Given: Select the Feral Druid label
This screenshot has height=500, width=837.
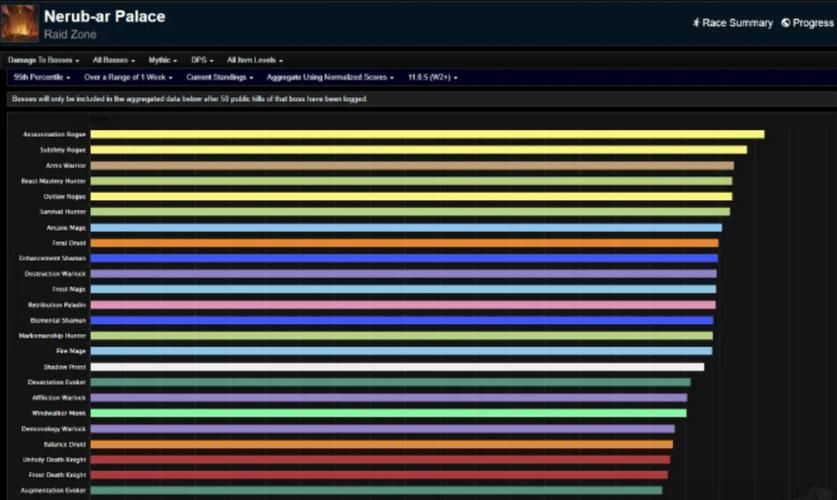Looking at the screenshot, I should [69, 243].
